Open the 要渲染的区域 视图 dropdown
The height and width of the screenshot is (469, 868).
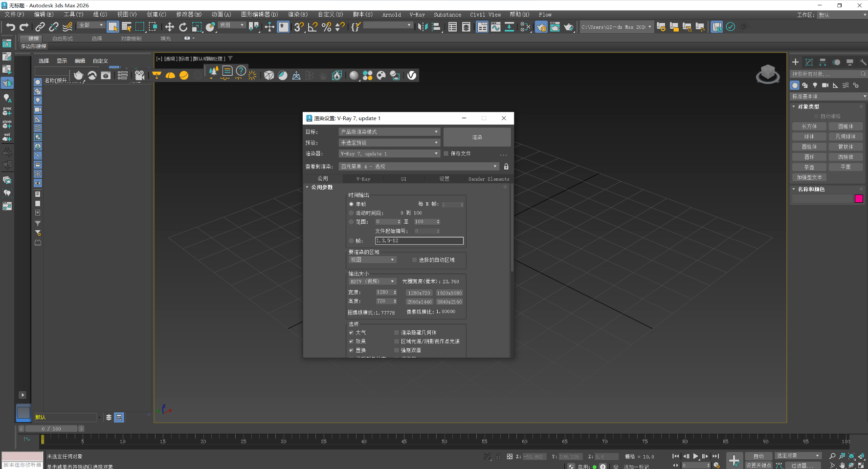[372, 260]
